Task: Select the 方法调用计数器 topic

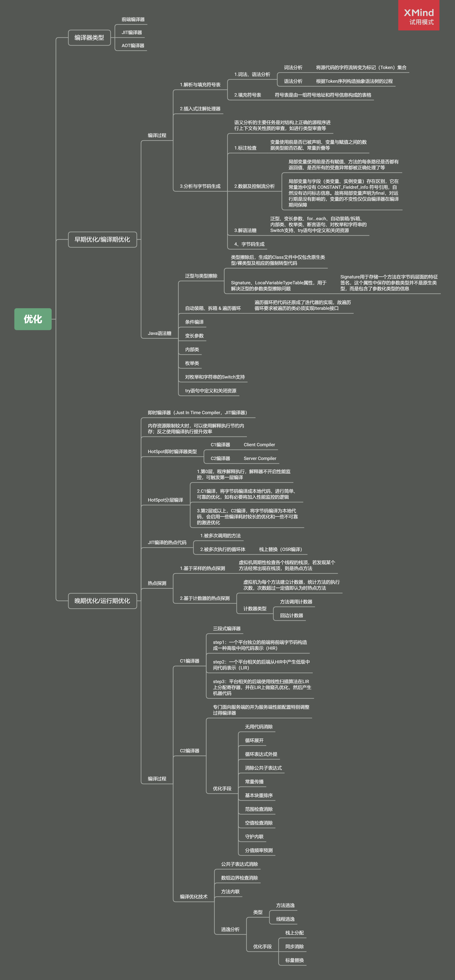Action: (296, 601)
